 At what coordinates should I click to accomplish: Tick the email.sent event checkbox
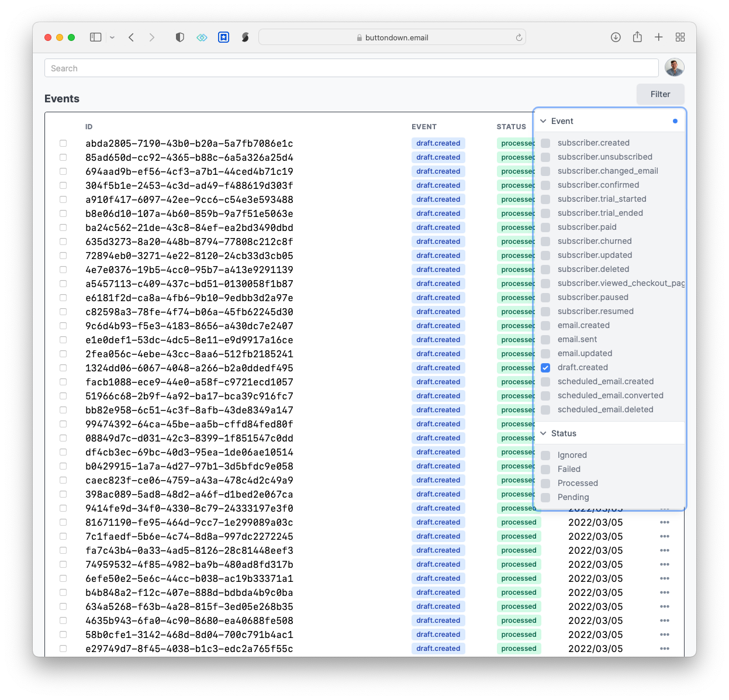(545, 340)
